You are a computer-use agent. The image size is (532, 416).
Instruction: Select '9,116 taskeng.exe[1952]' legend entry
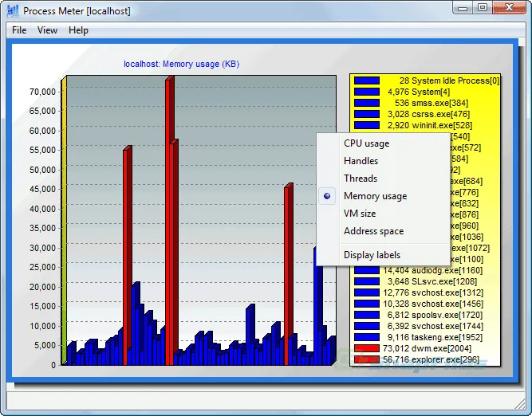click(x=435, y=337)
